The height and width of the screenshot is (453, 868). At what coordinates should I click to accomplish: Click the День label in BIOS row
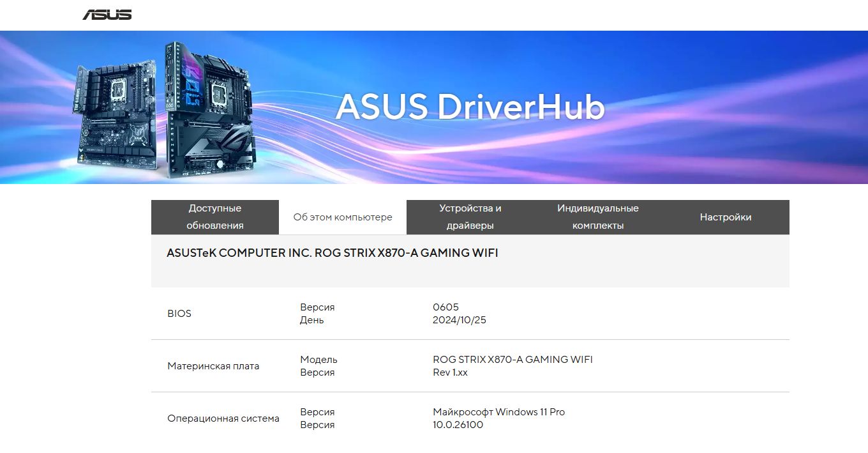(311, 320)
